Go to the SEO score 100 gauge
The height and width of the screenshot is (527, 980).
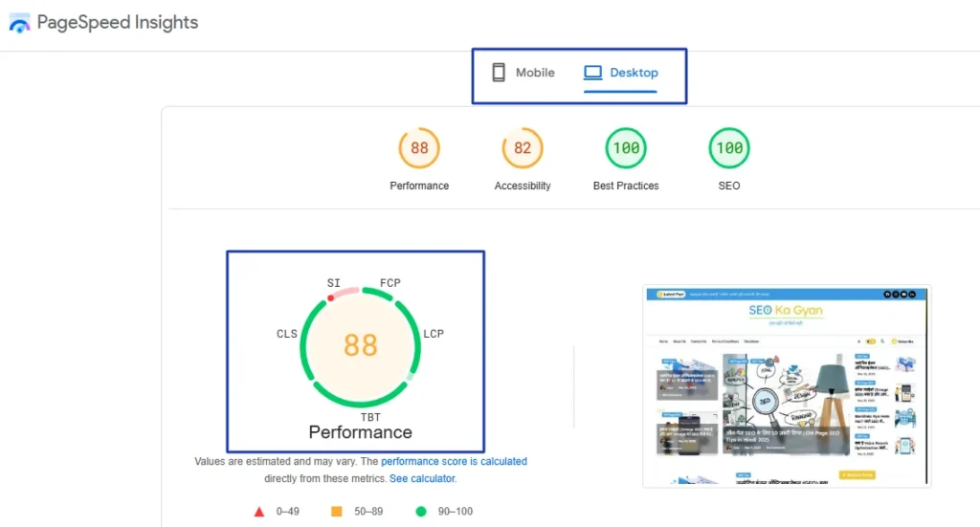pos(729,148)
